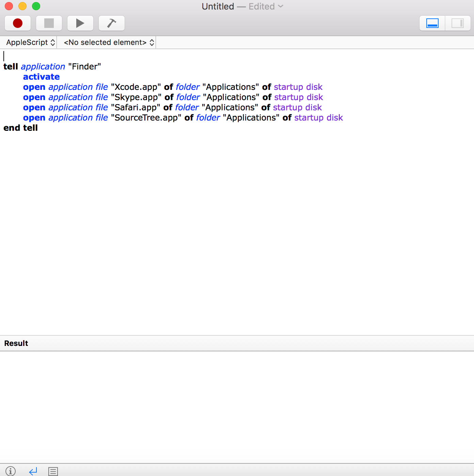Click the "Xcode.app" string in script
Image resolution: width=474 pixels, height=476 pixels.
pyautogui.click(x=136, y=87)
